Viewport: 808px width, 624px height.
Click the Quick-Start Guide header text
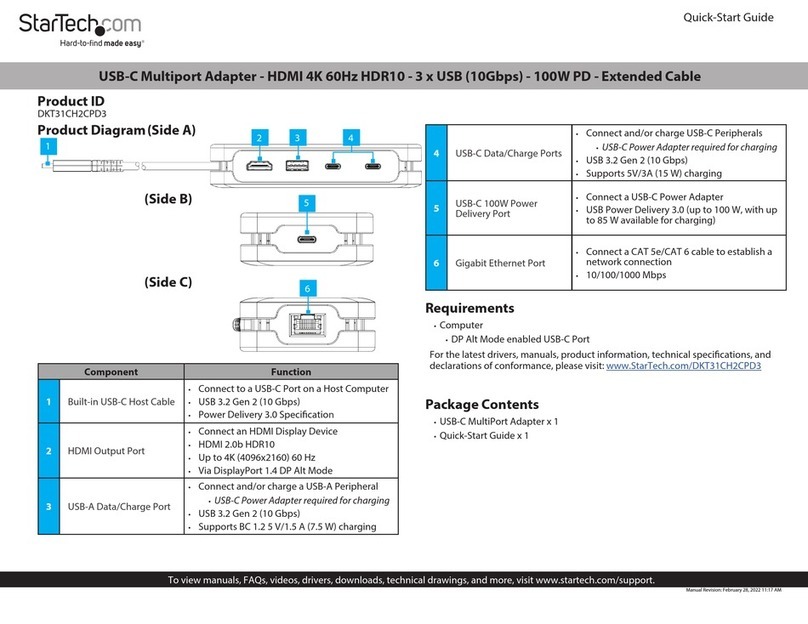pos(728,18)
